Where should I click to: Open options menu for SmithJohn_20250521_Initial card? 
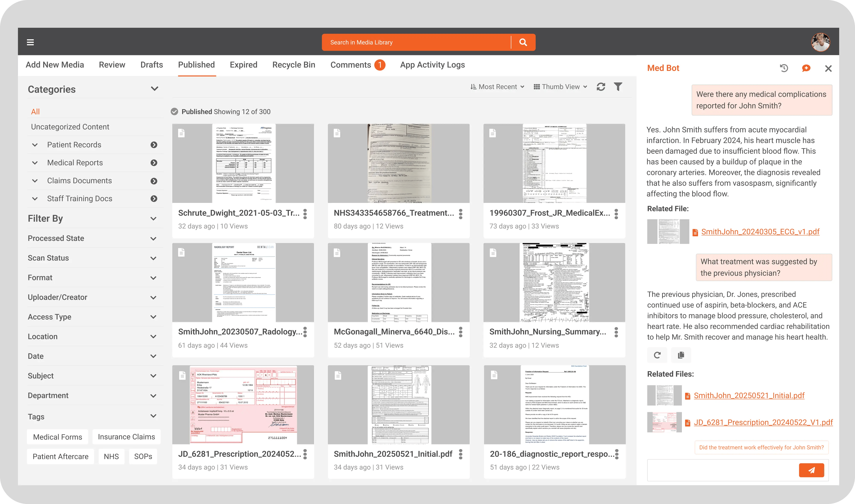(x=461, y=454)
